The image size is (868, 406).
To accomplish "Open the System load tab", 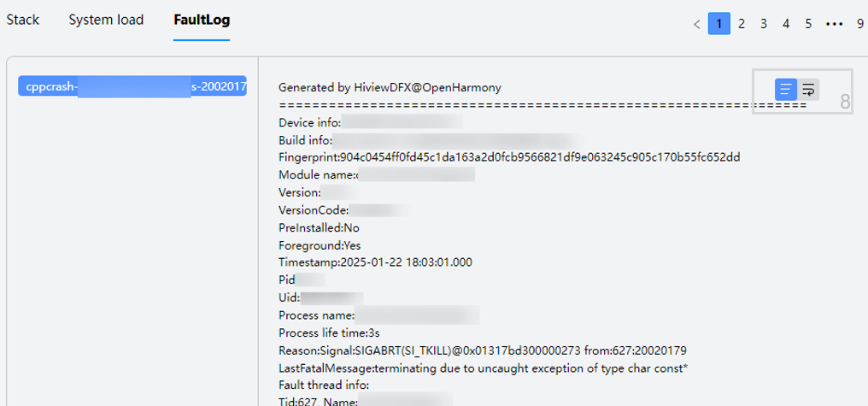I will tap(106, 20).
